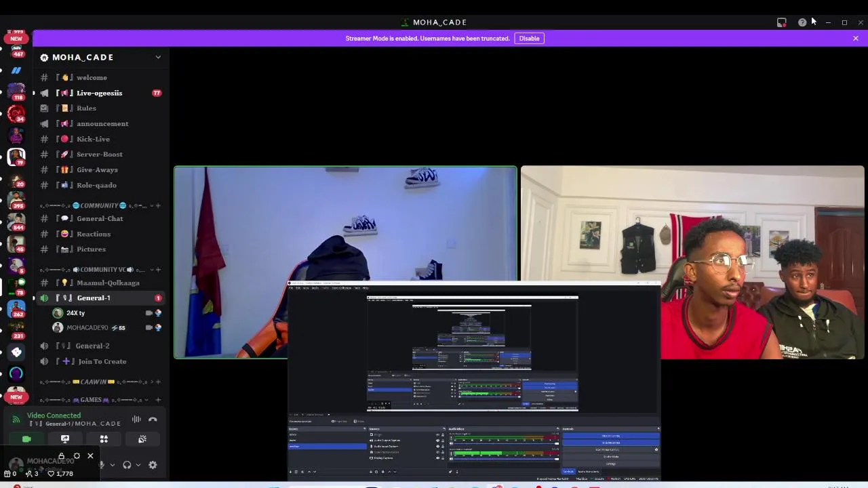Join Maamul-Qolkaaga voice channel
The image size is (868, 488).
click(102, 283)
